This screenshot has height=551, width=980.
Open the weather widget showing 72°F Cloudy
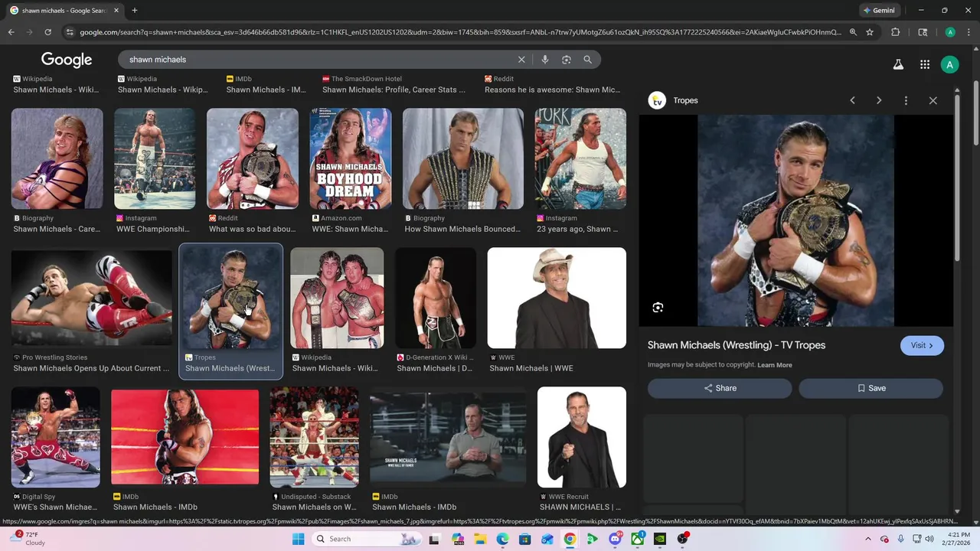(26, 539)
